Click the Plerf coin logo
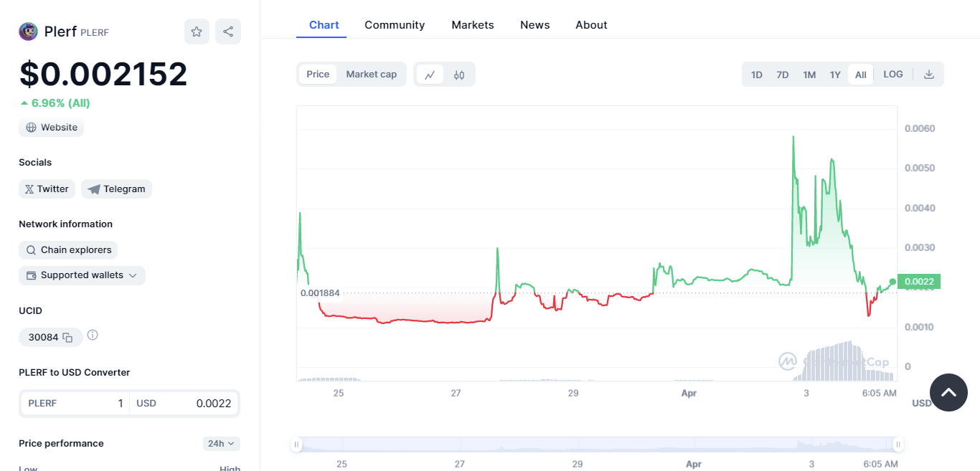 click(28, 32)
